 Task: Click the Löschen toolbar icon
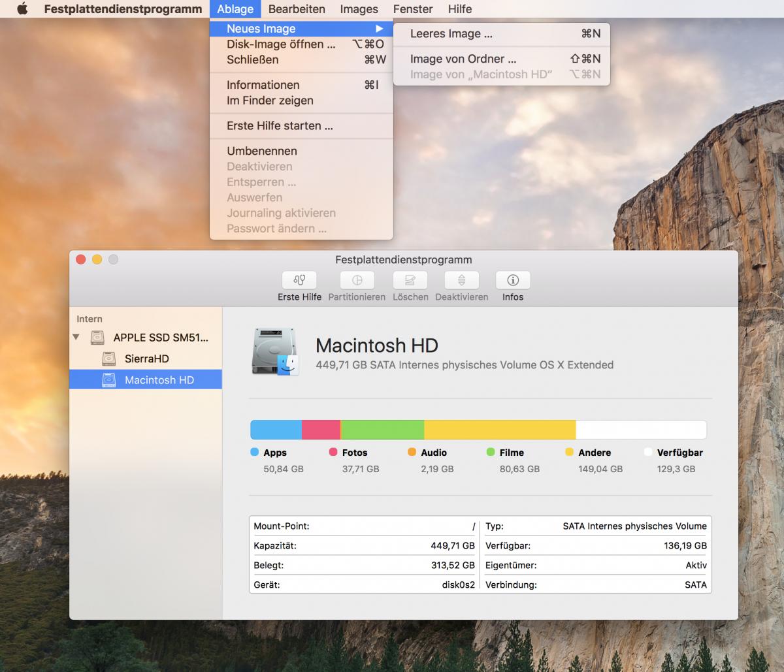[410, 280]
